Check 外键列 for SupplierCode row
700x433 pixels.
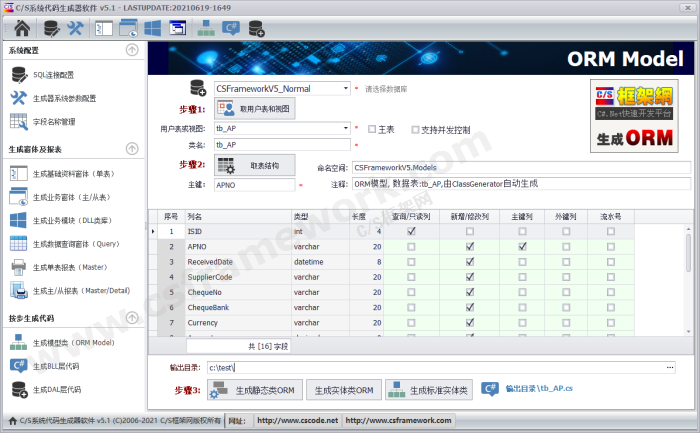[x=566, y=277]
